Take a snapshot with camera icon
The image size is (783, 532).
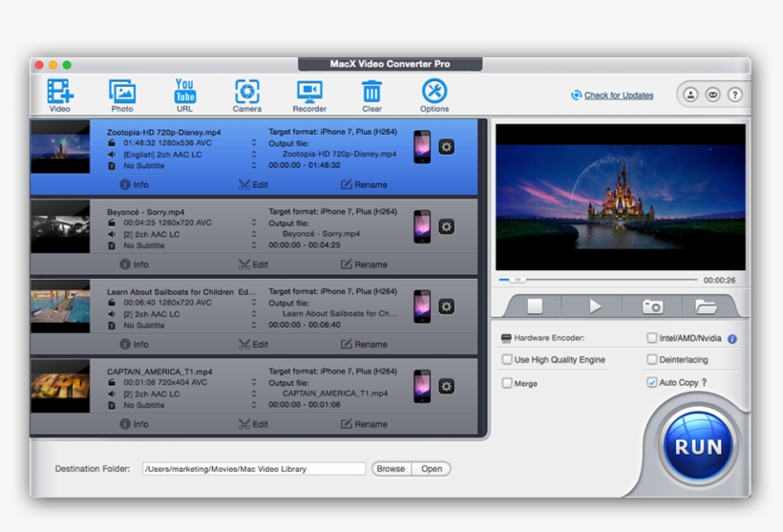click(x=653, y=307)
